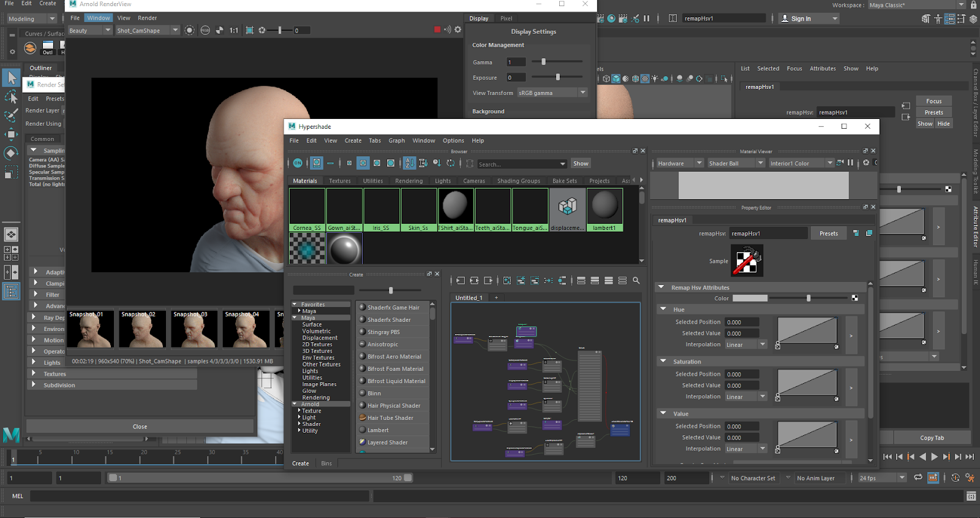The height and width of the screenshot is (518, 980).
Task: Pause Material Viewer rendering
Action: (850, 162)
